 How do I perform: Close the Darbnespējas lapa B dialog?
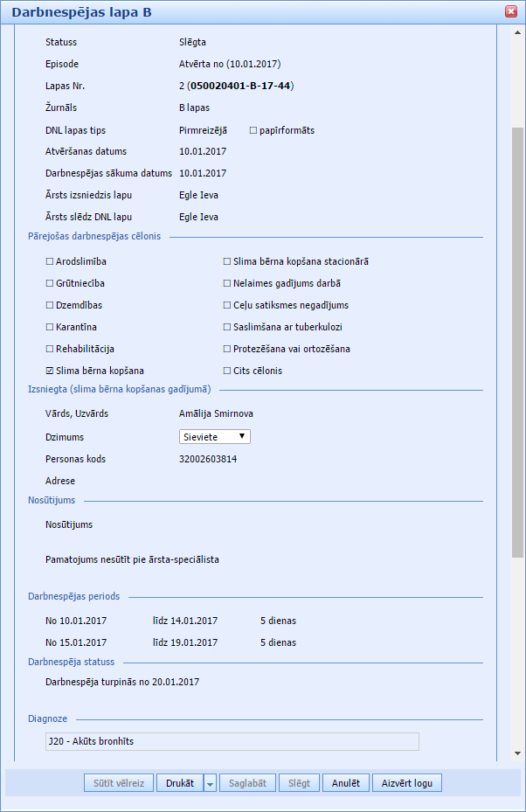[x=511, y=12]
